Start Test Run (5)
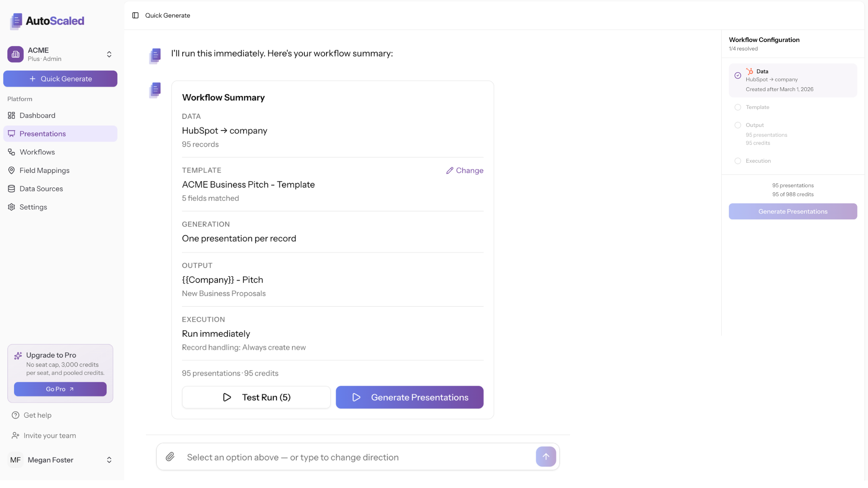This screenshot has height=488, width=868. tap(256, 397)
